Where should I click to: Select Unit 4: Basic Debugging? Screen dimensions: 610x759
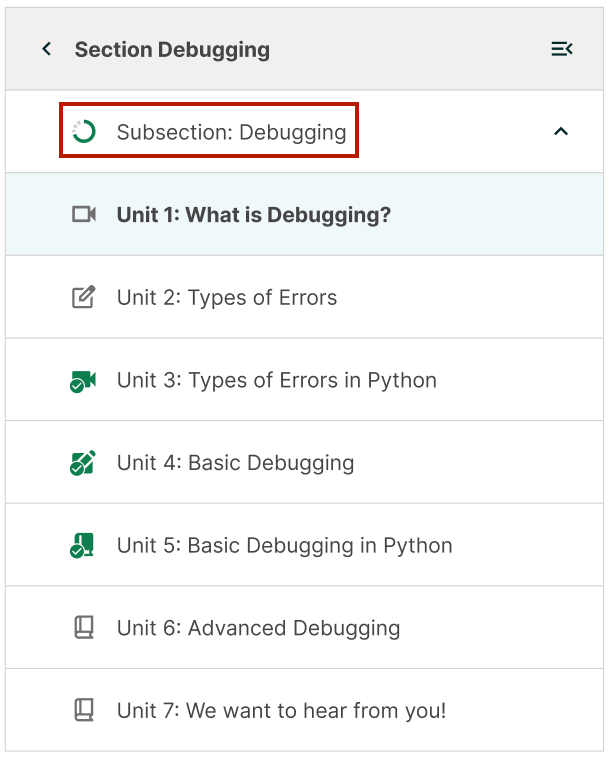point(235,463)
